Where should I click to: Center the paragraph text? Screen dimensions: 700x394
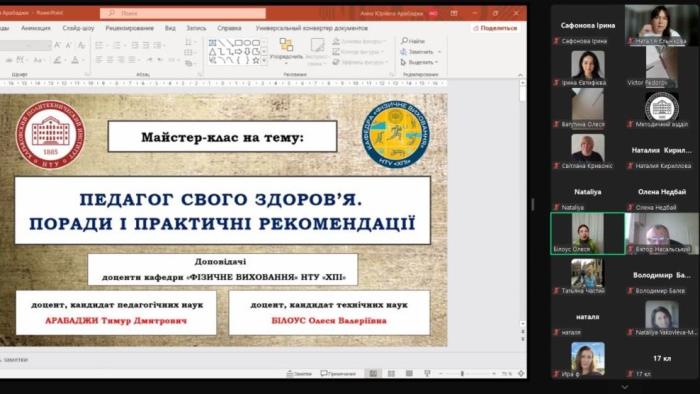tap(110, 59)
